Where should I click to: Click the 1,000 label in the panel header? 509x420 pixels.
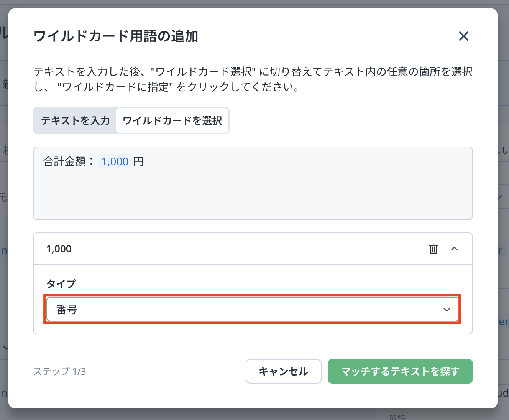tap(59, 249)
